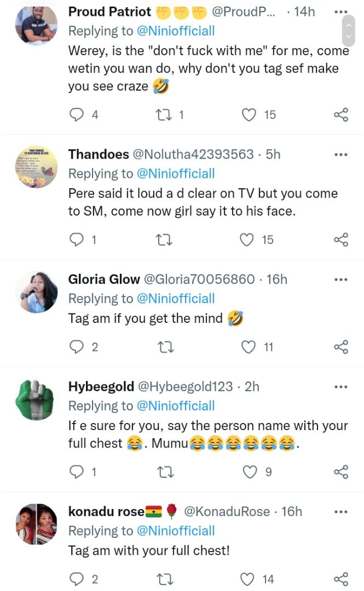This screenshot has height=591, width=364.
Task: Open the Thandoes profile name
Action: [99, 155]
